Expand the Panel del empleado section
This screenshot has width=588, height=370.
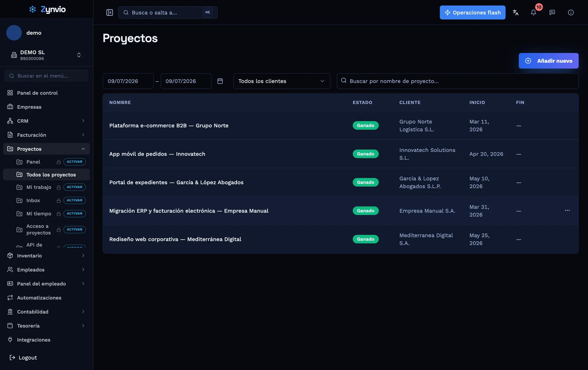[46, 284]
